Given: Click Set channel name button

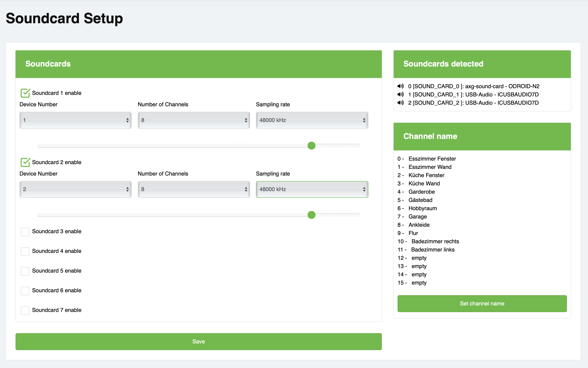Looking at the screenshot, I should (482, 303).
